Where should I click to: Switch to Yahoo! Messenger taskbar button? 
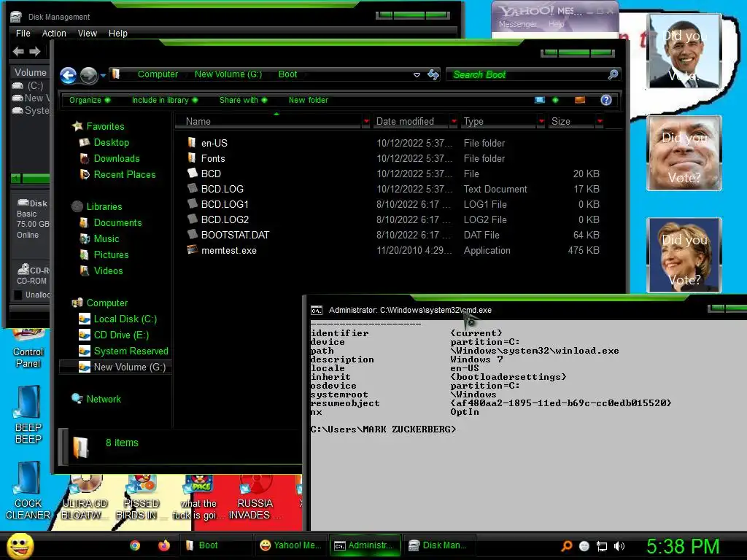291,545
